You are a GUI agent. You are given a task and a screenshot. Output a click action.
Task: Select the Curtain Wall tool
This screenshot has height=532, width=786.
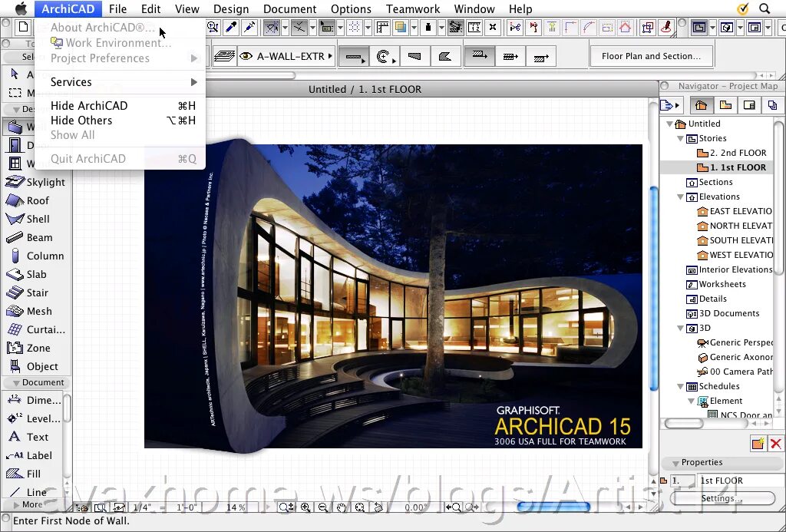click(x=35, y=329)
